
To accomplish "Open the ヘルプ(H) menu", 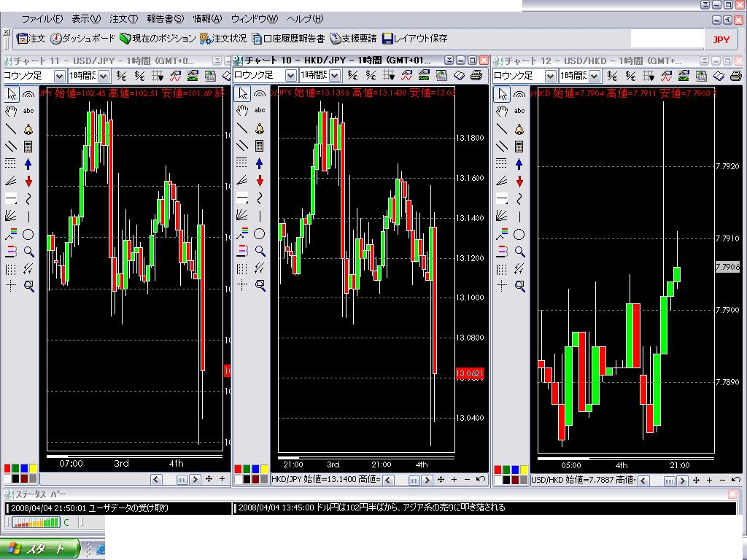I will tap(305, 18).
